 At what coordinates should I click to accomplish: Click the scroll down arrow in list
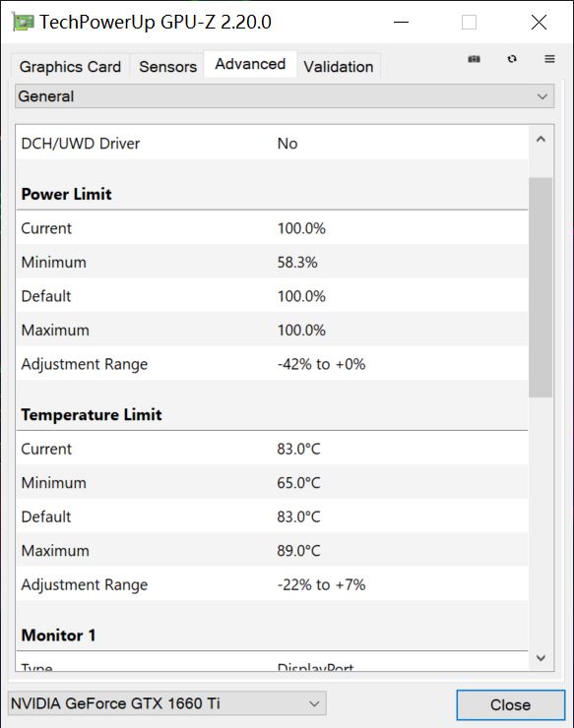point(541,657)
